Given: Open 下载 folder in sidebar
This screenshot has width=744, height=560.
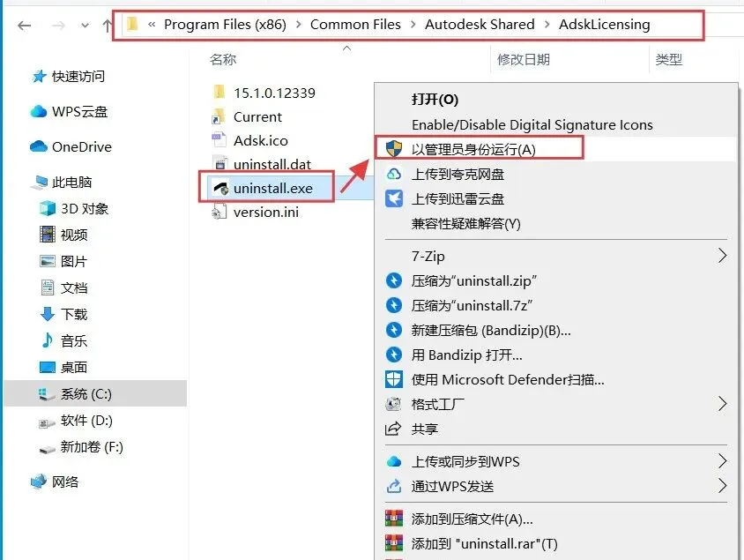Looking at the screenshot, I should tap(74, 314).
